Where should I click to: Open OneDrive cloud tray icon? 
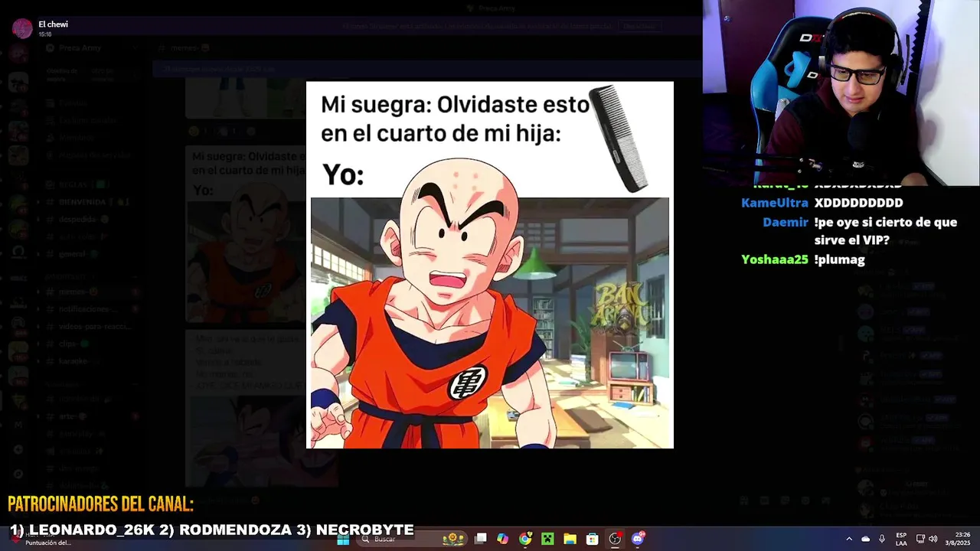click(865, 539)
